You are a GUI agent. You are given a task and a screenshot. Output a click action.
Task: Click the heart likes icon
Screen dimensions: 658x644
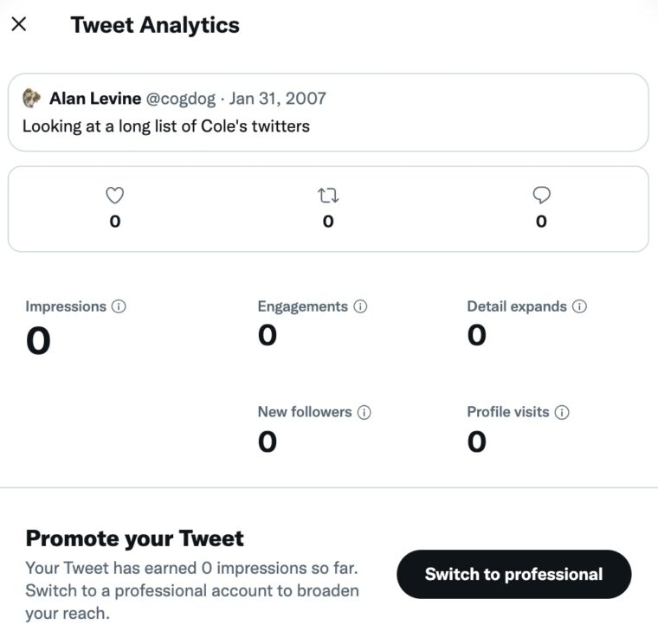pyautogui.click(x=115, y=196)
